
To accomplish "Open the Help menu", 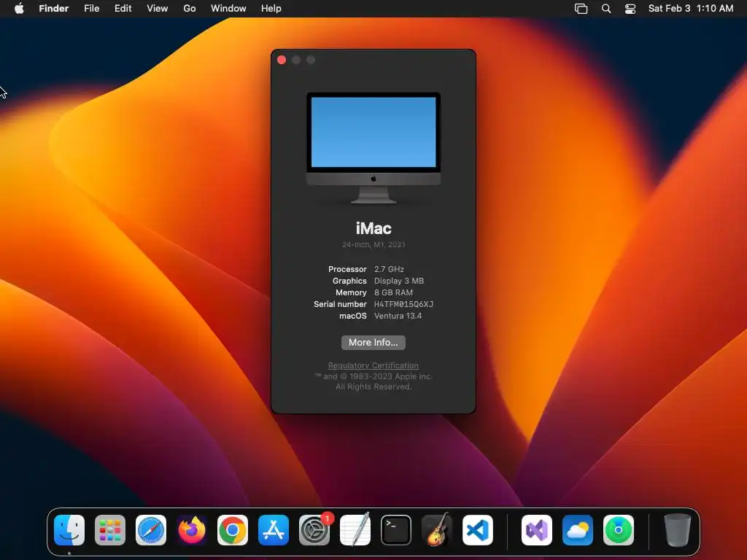I will tap(271, 9).
